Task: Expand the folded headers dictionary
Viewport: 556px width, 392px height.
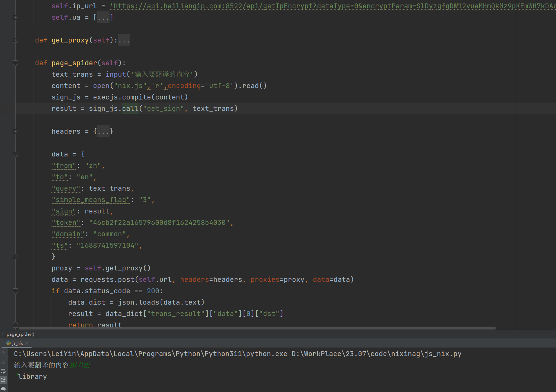Action: point(15,131)
